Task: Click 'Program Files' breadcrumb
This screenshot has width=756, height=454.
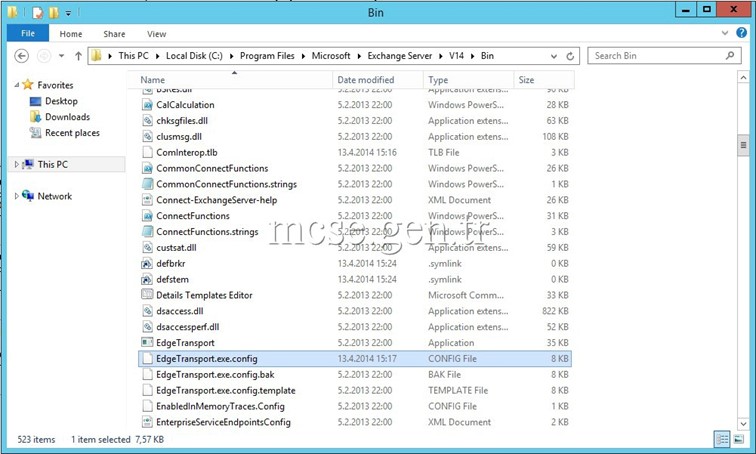Action: pyautogui.click(x=267, y=56)
